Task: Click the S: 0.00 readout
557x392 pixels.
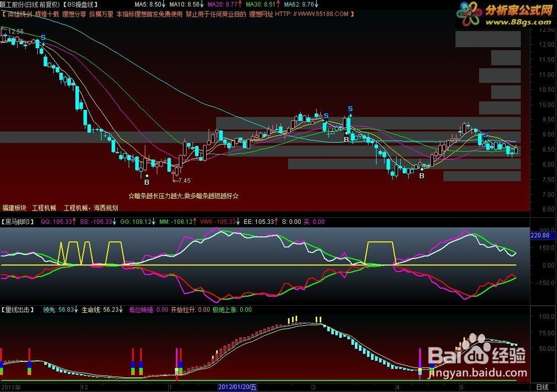Action: (291, 222)
